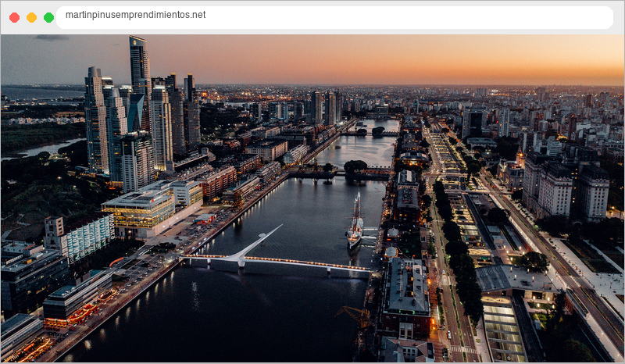
Task: Click the river inlet at far left
Action: pos(44,148)
